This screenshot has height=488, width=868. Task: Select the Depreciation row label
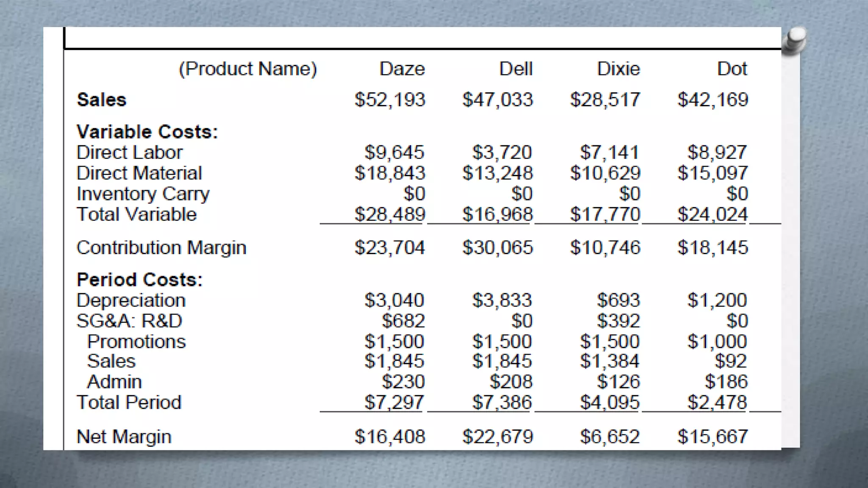tap(131, 300)
